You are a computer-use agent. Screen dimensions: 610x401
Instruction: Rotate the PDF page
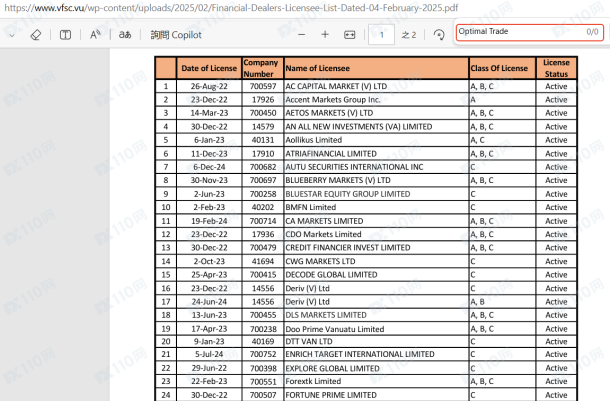coord(439,35)
